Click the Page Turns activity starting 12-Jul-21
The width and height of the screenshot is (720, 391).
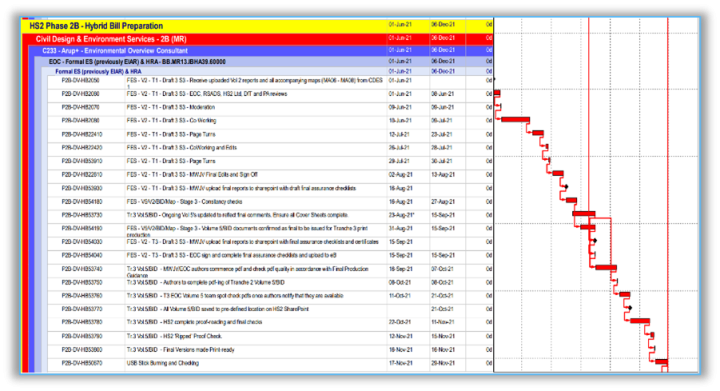coord(171,134)
